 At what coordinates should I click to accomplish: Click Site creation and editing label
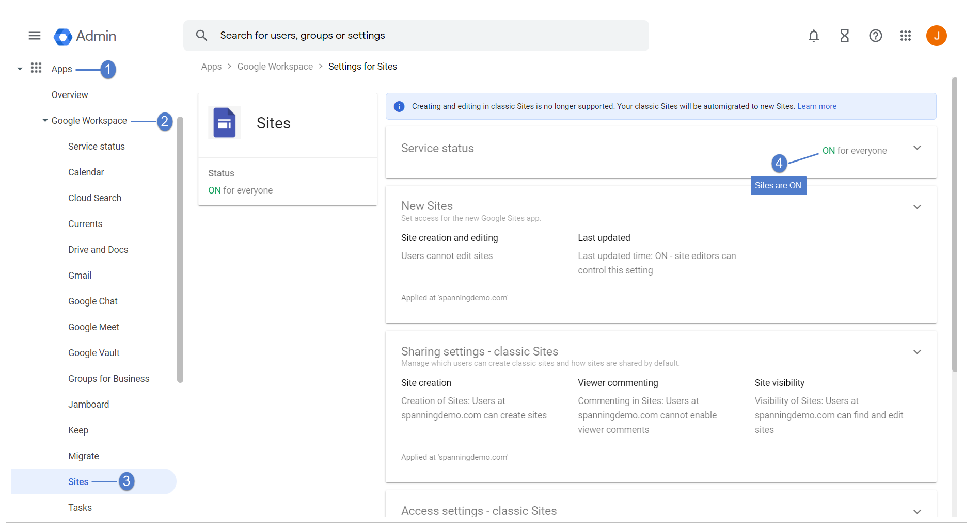pyautogui.click(x=450, y=238)
